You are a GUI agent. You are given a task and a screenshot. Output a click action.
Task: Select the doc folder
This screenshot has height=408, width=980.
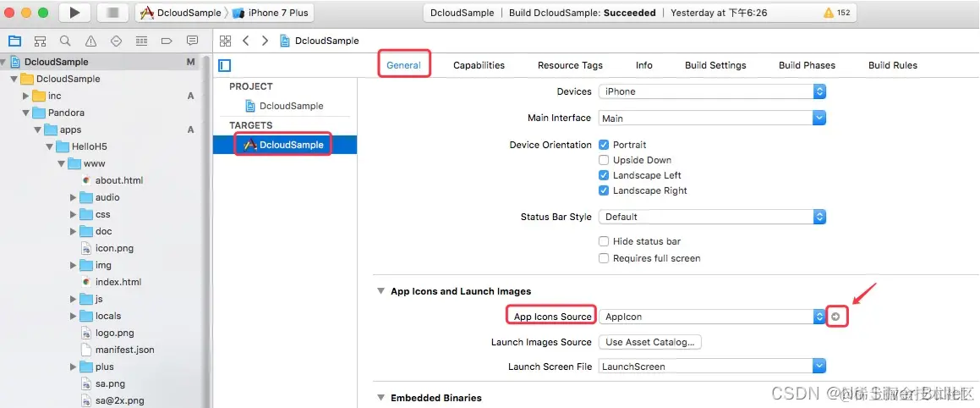click(x=96, y=231)
